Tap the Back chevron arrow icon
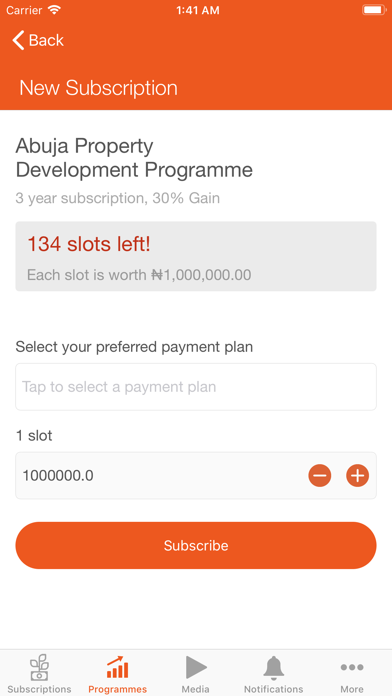The width and height of the screenshot is (392, 696). click(18, 40)
